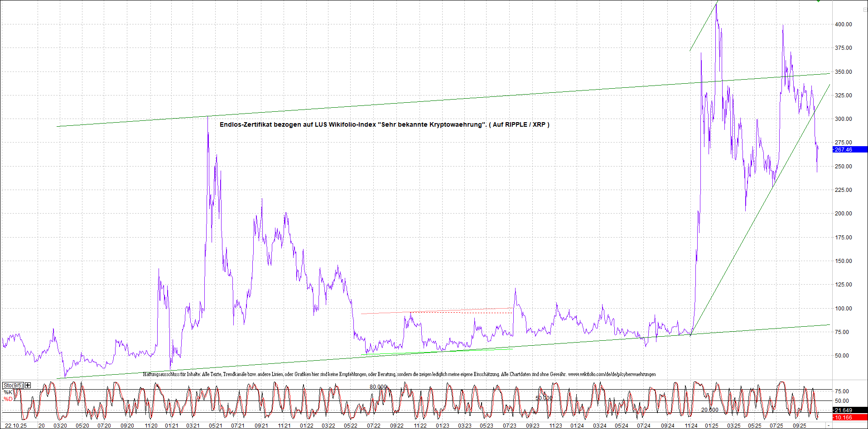Viewport: 868px width, 429px height.
Task: Select the %K legend entry
Action: [8, 392]
